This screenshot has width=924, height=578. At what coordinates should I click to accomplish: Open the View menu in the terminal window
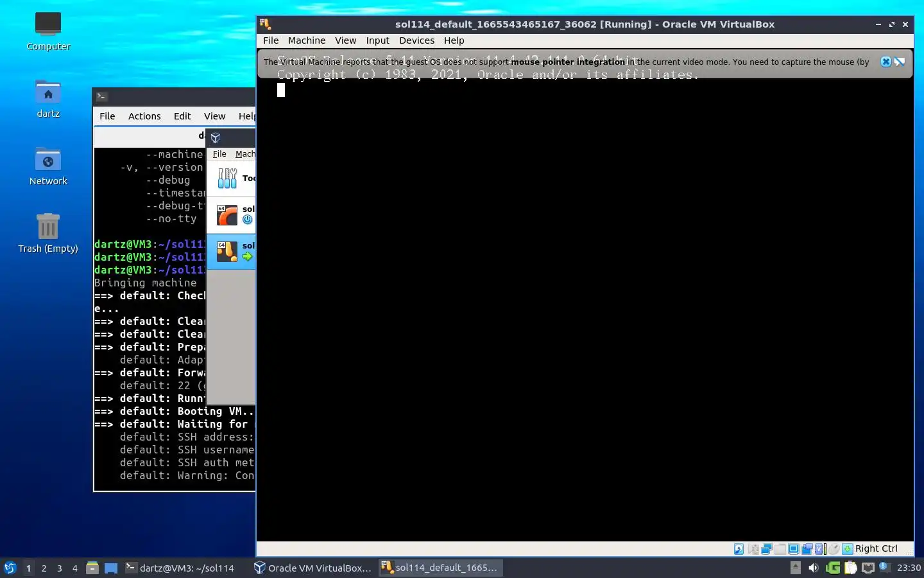[x=214, y=116]
